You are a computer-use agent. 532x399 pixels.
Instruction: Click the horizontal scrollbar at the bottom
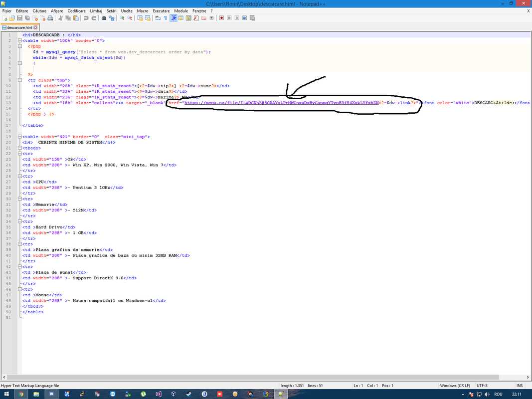click(253, 377)
